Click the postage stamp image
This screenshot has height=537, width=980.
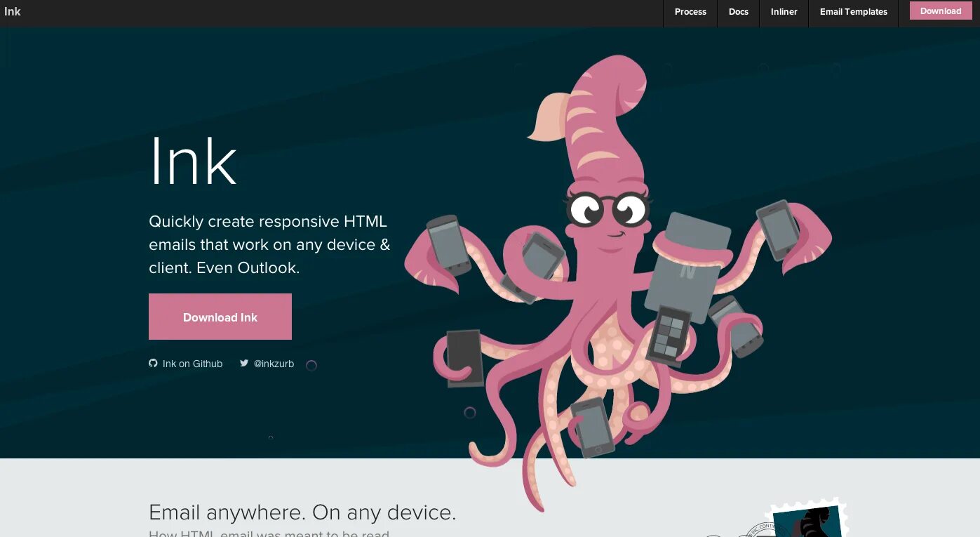coord(809,517)
